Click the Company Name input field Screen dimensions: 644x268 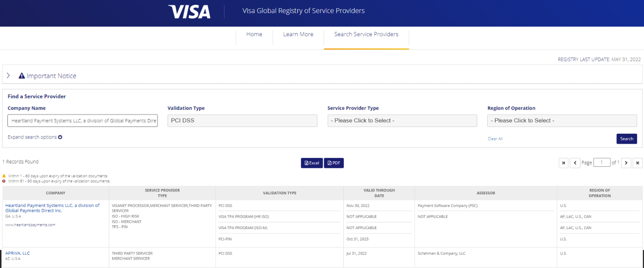pos(82,121)
